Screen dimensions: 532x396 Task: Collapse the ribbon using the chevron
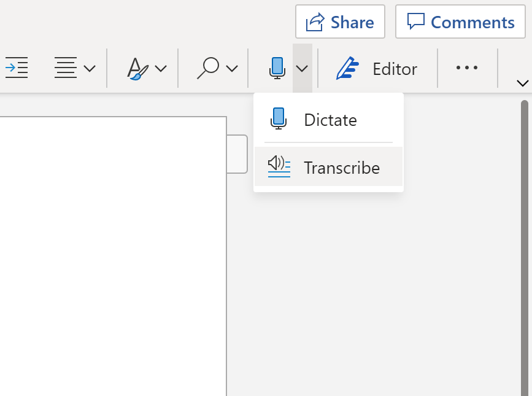click(522, 83)
